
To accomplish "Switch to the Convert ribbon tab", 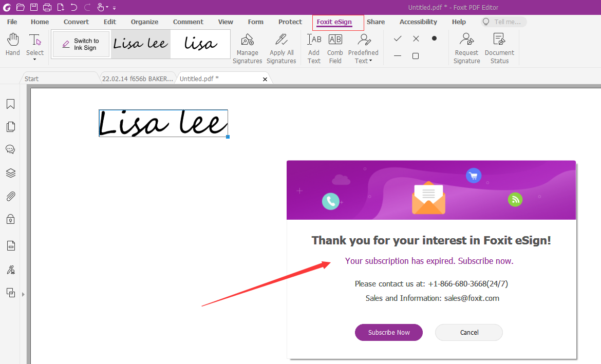I will coord(76,22).
